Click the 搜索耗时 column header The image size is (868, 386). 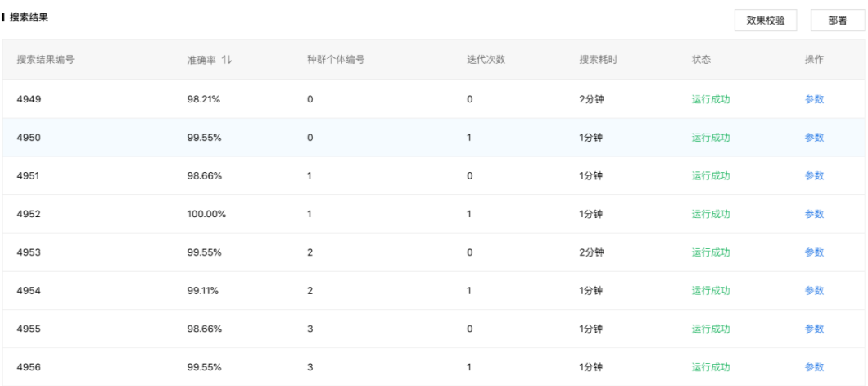tap(598, 61)
